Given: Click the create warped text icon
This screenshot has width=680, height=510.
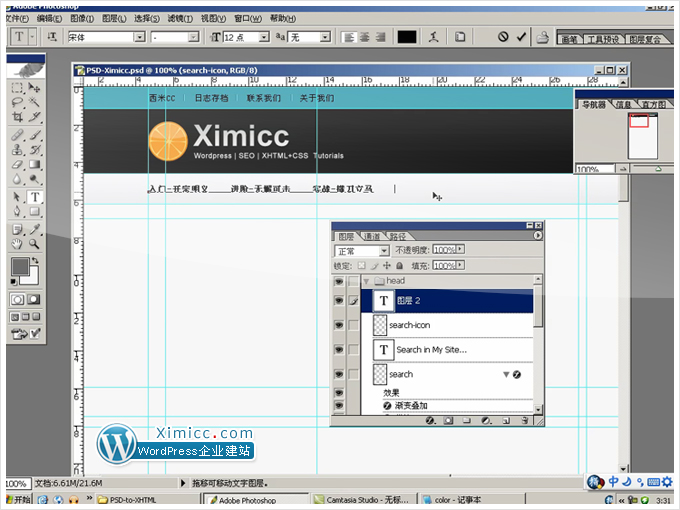Looking at the screenshot, I should pos(433,37).
